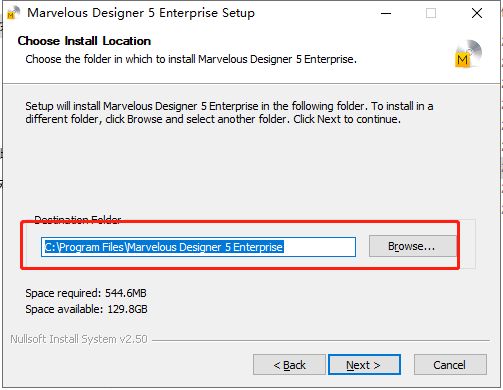
Task: Cancel the installation
Action: point(450,365)
